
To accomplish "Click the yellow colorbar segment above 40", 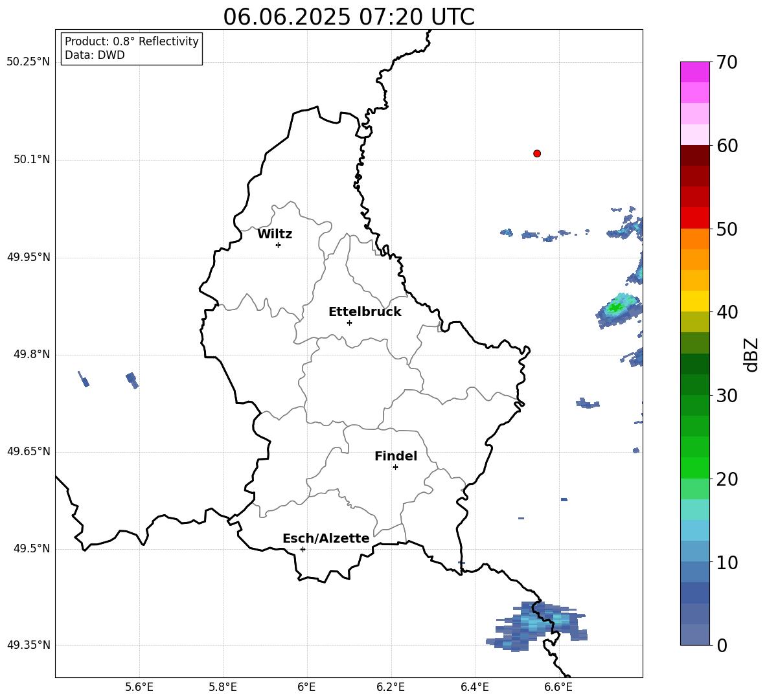I will (x=694, y=301).
